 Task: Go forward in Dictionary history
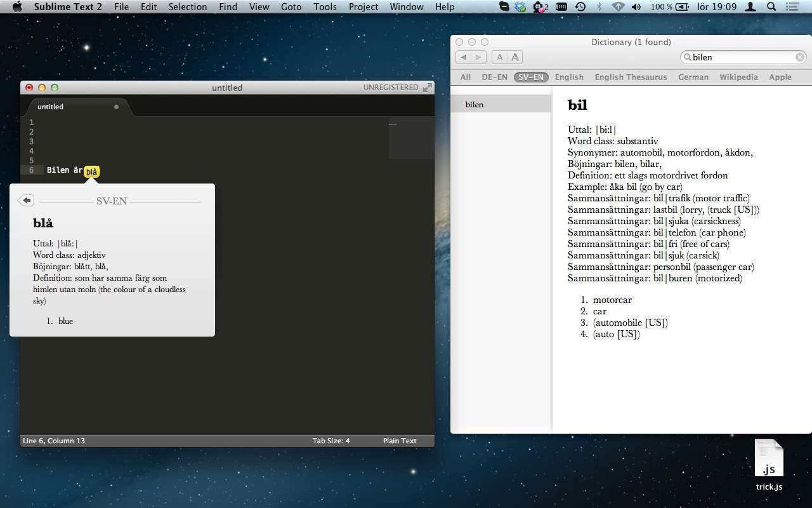coord(478,57)
